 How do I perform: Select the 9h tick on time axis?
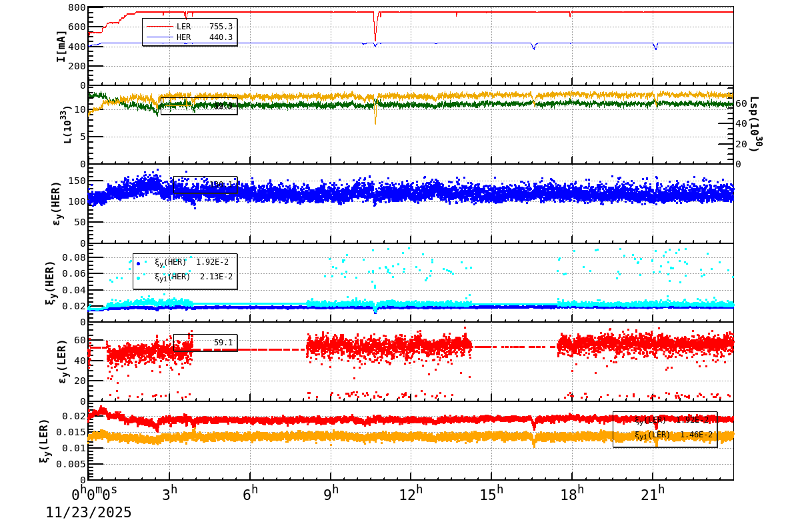[x=331, y=492]
